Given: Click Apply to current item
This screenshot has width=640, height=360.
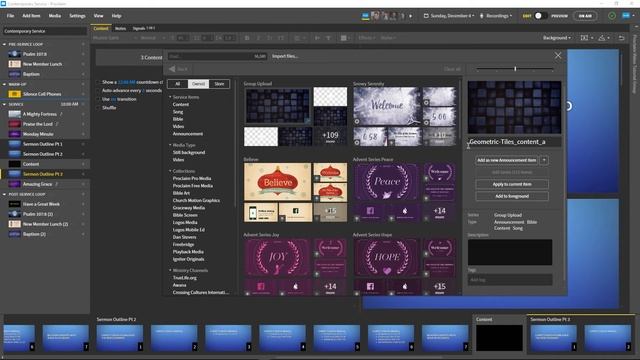Looking at the screenshot, I should (x=512, y=184).
